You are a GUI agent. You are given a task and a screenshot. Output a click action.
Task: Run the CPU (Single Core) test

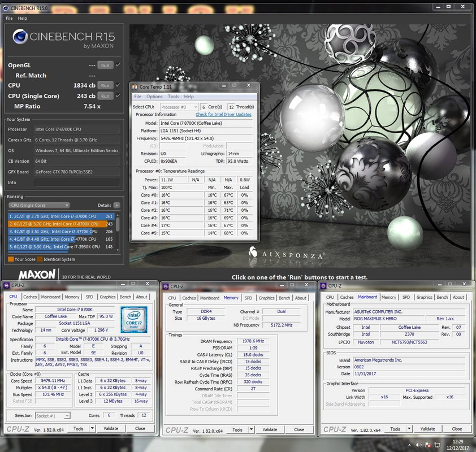click(x=105, y=96)
